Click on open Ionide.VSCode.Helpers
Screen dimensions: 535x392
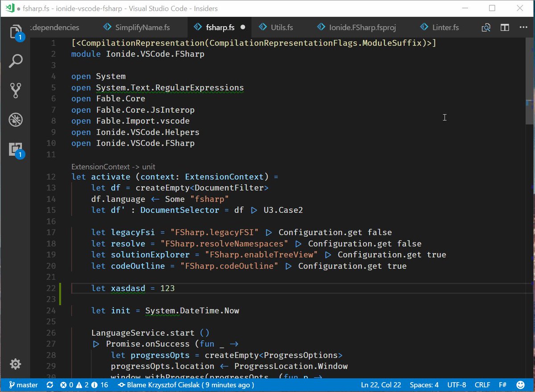(135, 132)
